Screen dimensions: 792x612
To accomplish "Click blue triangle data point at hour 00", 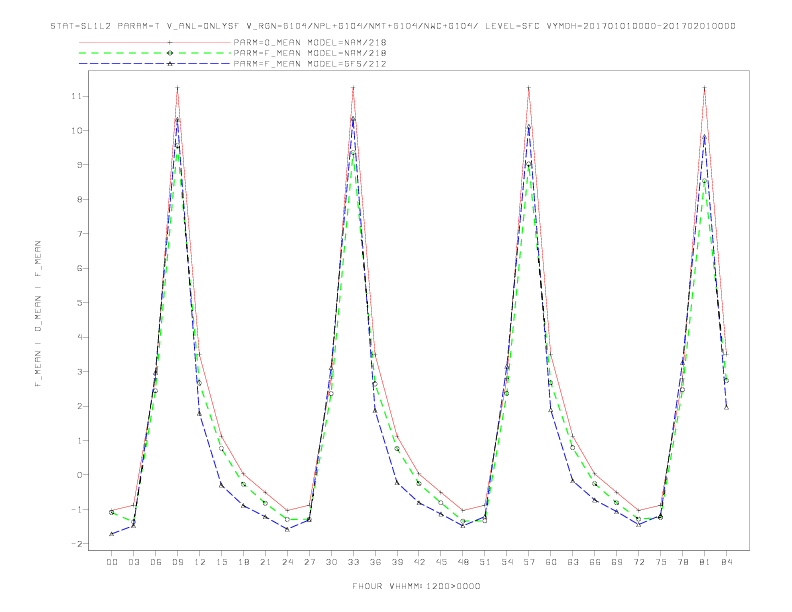I will (x=112, y=534).
